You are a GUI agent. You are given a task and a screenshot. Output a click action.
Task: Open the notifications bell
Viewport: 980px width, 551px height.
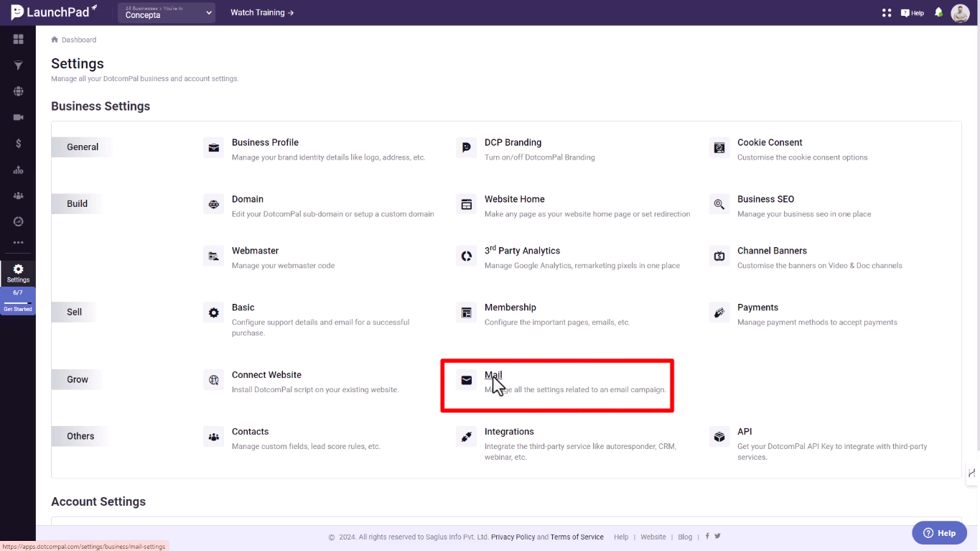click(x=938, y=13)
